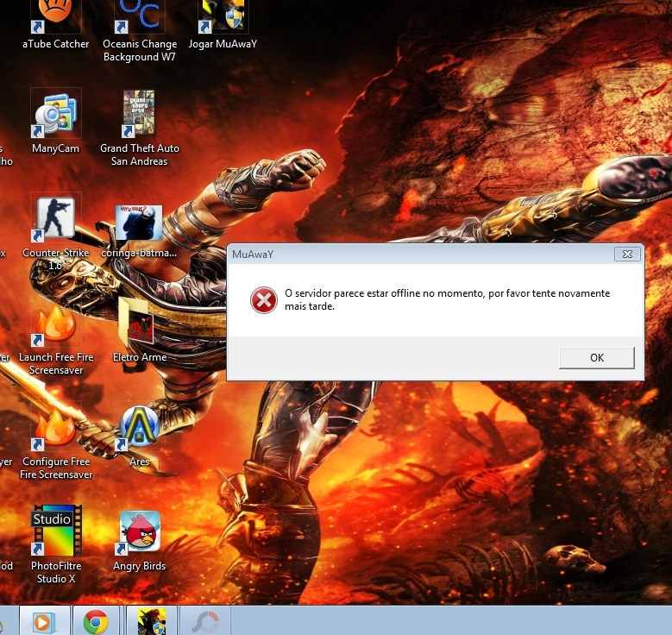Click OK in the MuAwaY error dialog
This screenshot has width=672, height=635.
click(x=596, y=357)
